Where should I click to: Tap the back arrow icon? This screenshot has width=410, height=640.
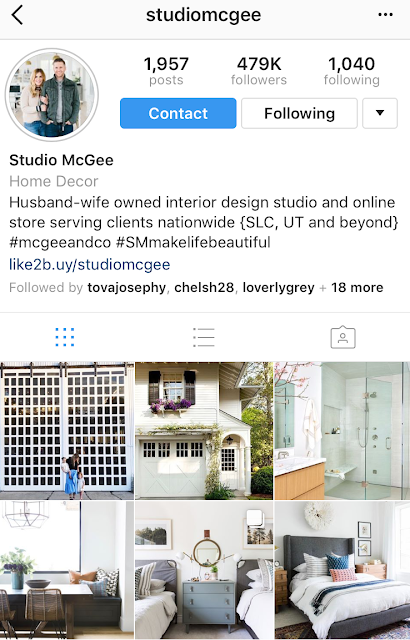[17, 15]
